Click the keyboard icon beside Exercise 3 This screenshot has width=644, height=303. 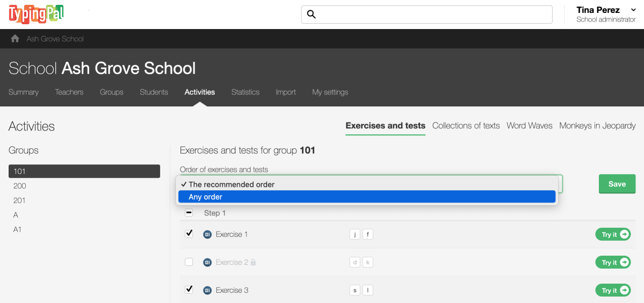coord(207,291)
